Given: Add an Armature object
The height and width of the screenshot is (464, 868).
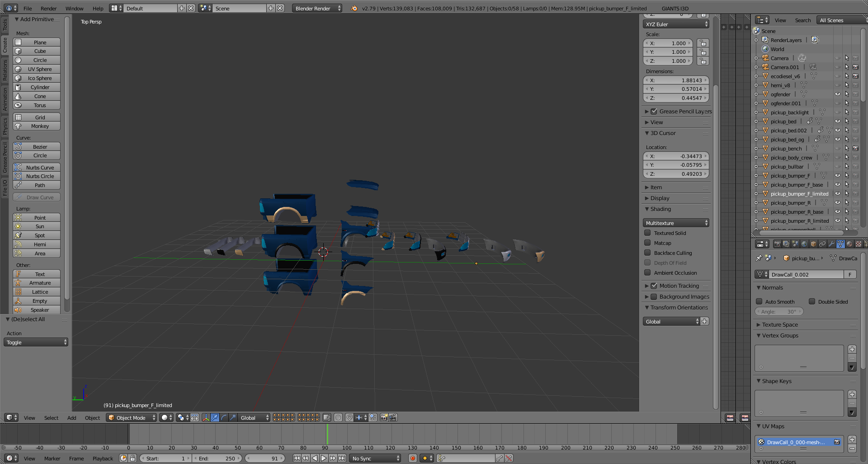Looking at the screenshot, I should pyautogui.click(x=37, y=283).
